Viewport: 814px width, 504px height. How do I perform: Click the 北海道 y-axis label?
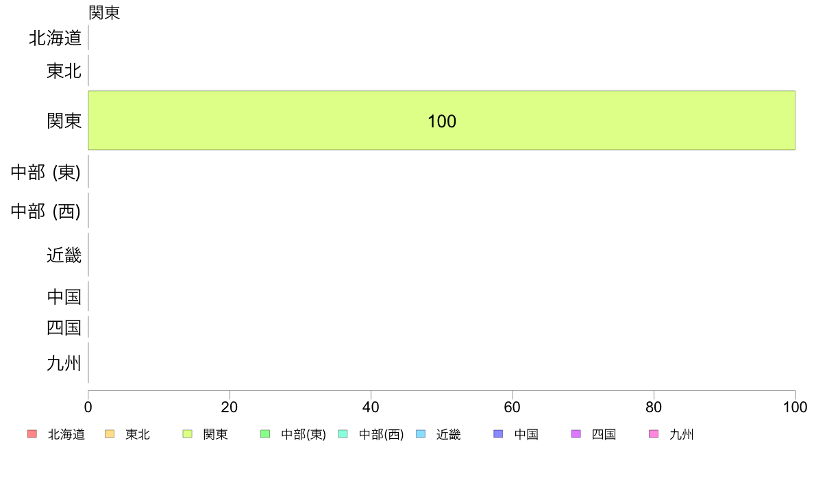(x=55, y=38)
